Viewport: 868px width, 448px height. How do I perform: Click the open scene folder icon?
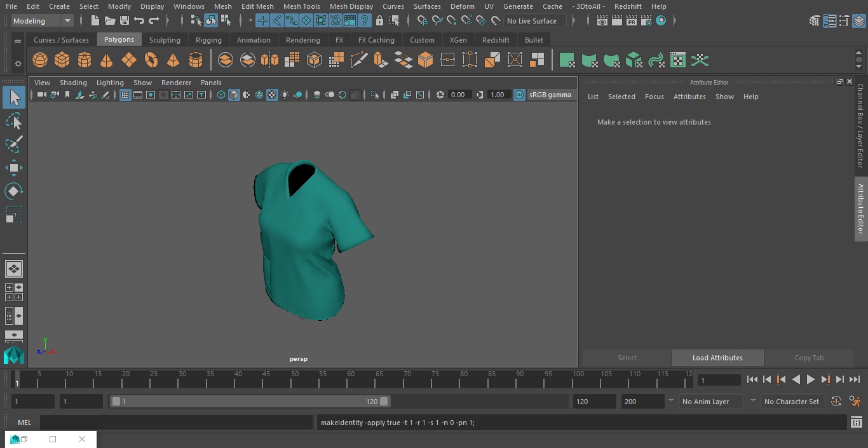point(110,21)
